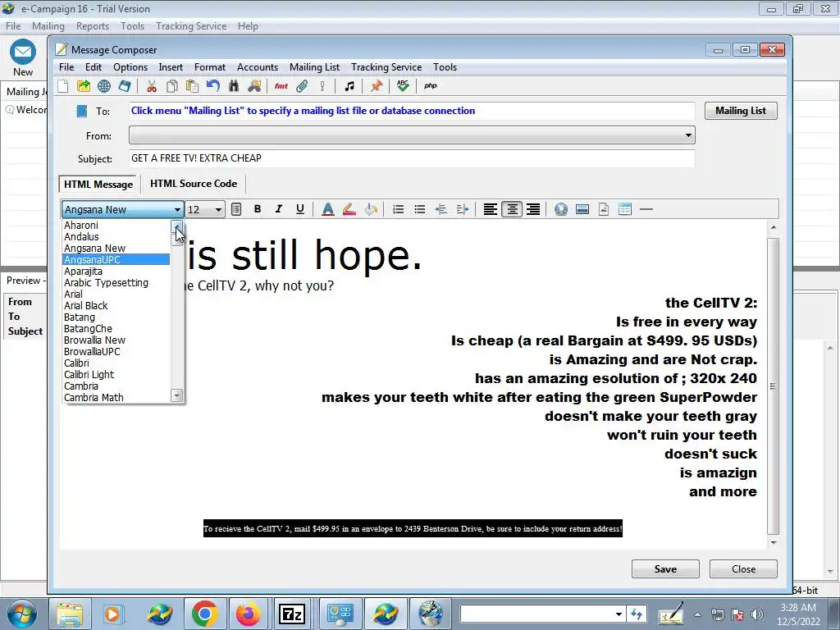Viewport: 840px width, 630px height.
Task: Click the Close button at bottom
Action: (x=743, y=569)
